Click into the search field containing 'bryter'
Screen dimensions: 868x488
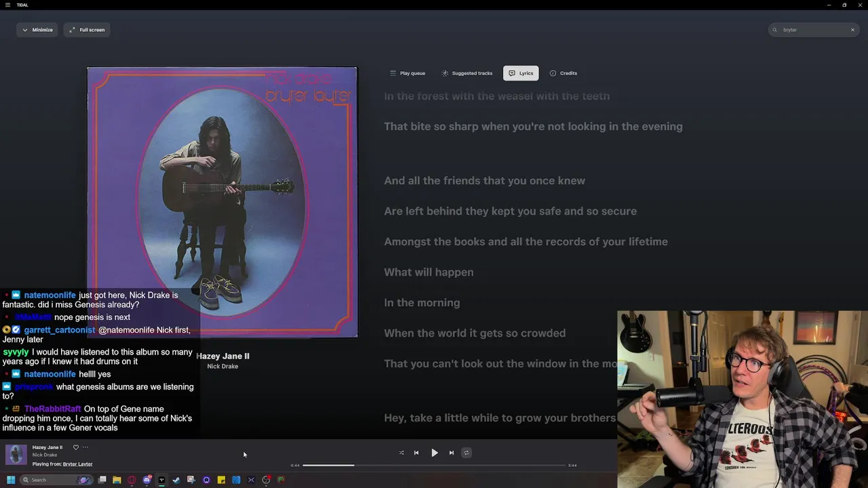[x=814, y=30]
